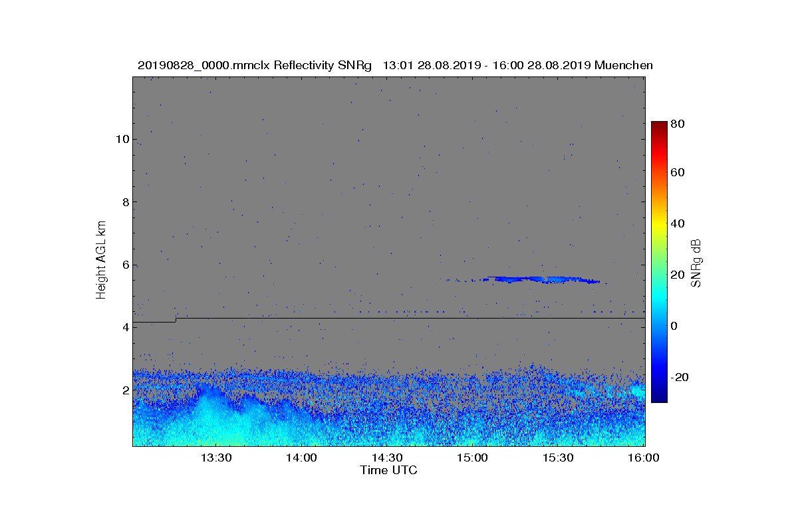The width and height of the screenshot is (798, 532).
Task: Click the SNRg colorbar gradient
Action: pos(658,262)
